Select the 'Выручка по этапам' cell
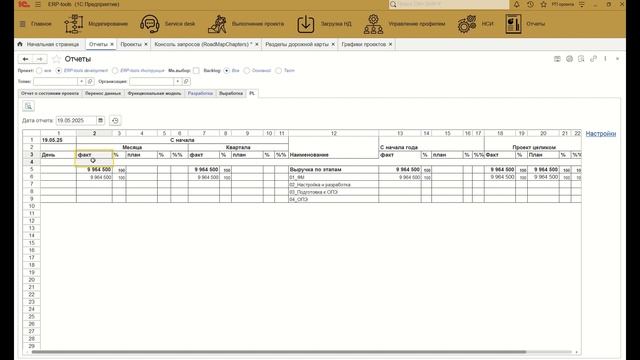Image resolution: width=640 pixels, height=360 pixels. coord(333,169)
